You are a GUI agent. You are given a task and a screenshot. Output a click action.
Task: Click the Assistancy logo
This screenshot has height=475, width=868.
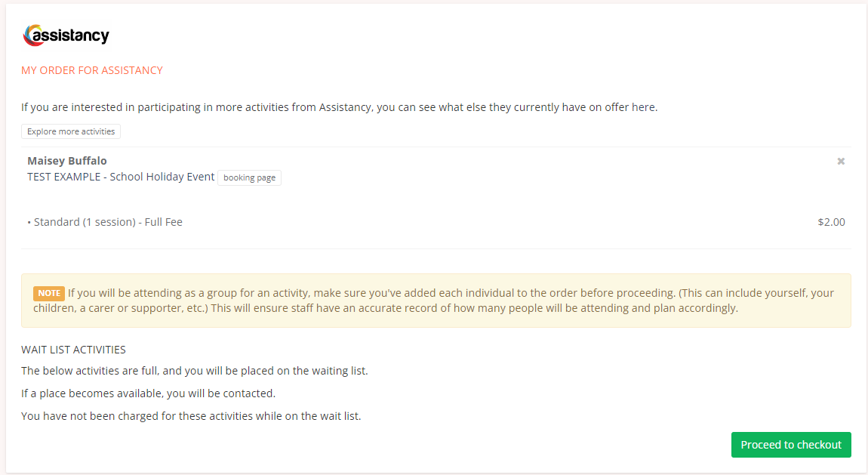click(66, 35)
